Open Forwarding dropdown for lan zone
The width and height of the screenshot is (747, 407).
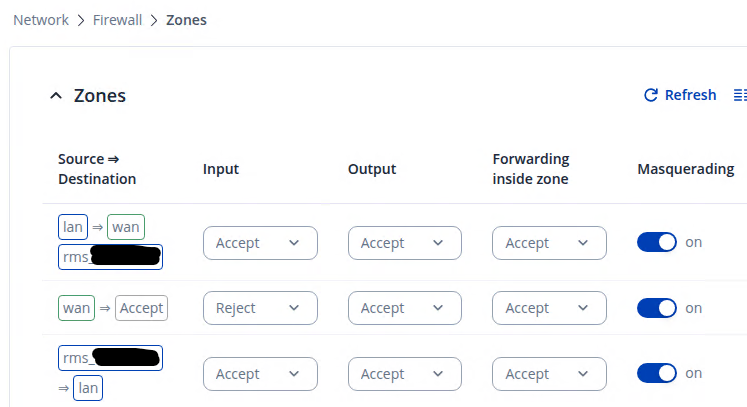tap(549, 243)
